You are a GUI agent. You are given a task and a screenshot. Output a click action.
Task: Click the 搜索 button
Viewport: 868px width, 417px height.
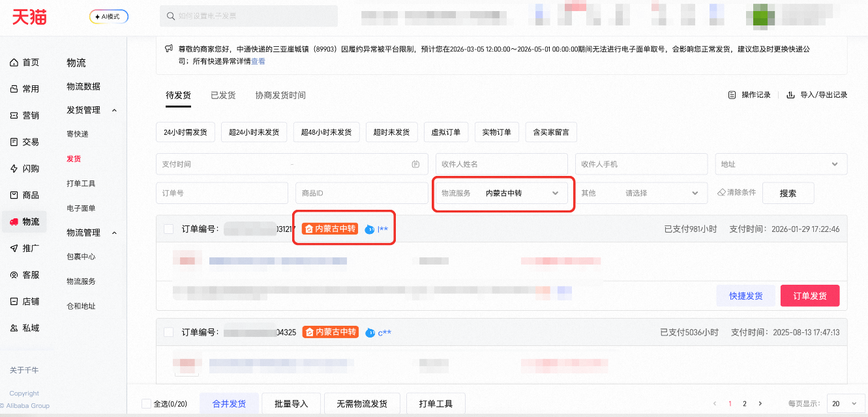(x=788, y=194)
